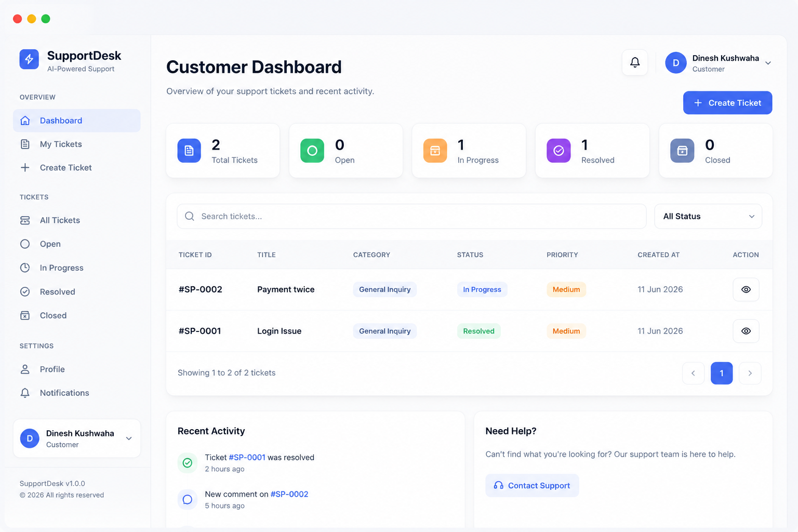Click ticket ID #SP-0002 in the table
Image resolution: width=798 pixels, height=532 pixels.
click(201, 289)
